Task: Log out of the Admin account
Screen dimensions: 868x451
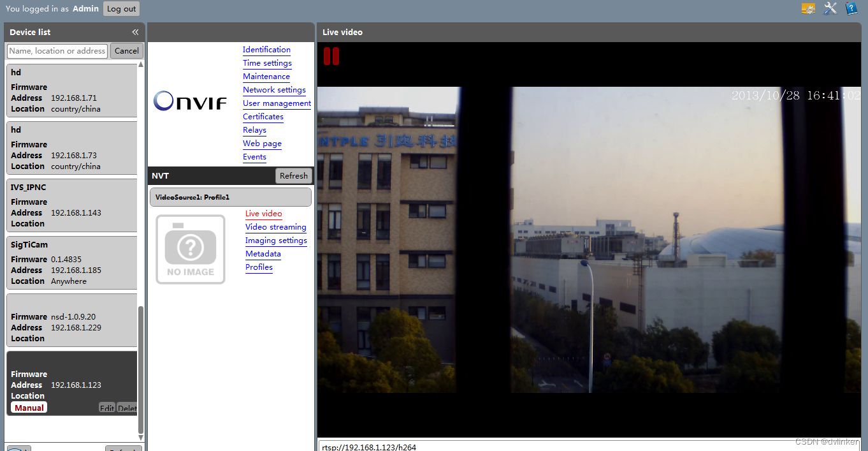Action: 121,9
